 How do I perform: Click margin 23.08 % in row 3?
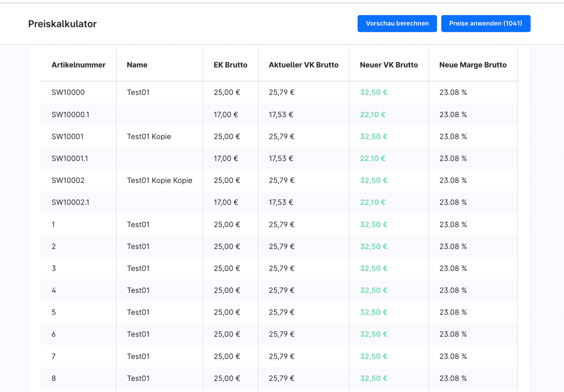coord(453,268)
